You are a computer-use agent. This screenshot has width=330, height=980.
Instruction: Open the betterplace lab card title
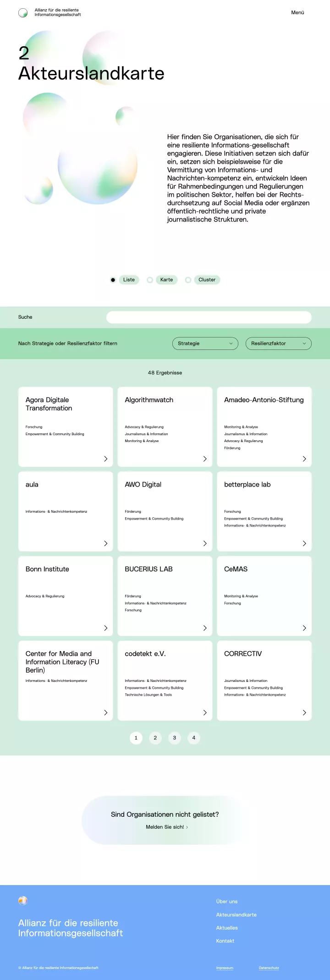(247, 485)
